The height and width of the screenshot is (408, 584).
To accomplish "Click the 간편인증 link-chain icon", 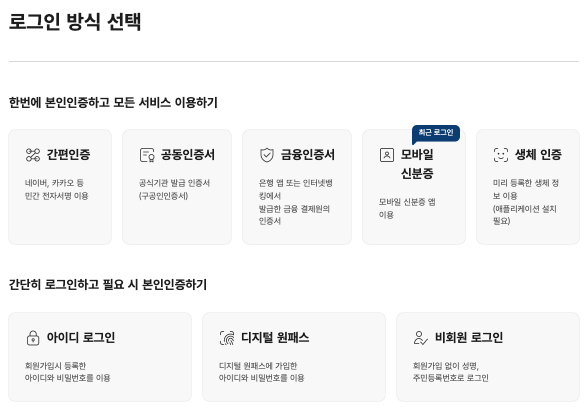I will point(33,155).
